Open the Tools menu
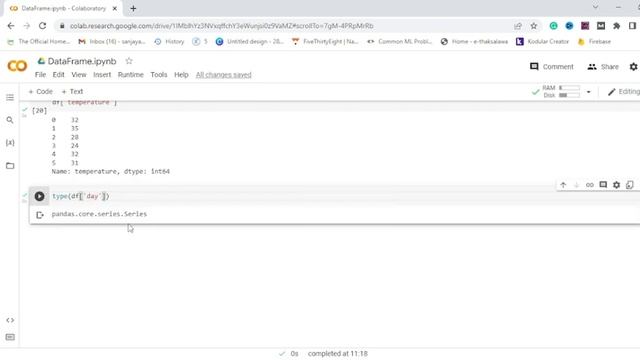 pos(159,75)
